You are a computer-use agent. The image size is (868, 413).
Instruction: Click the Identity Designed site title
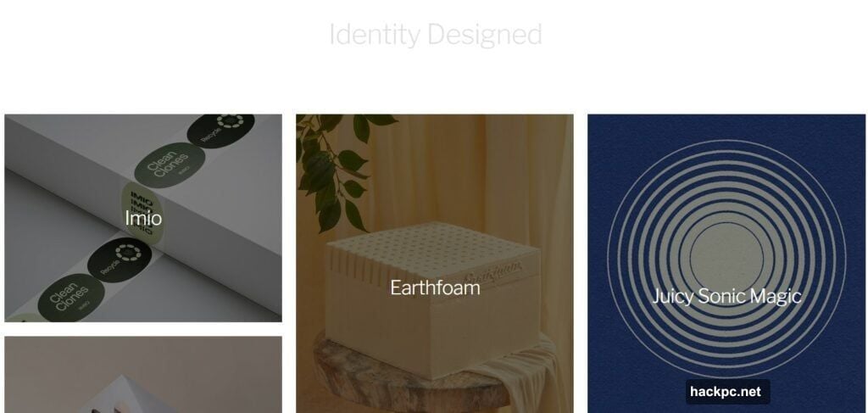435,35
